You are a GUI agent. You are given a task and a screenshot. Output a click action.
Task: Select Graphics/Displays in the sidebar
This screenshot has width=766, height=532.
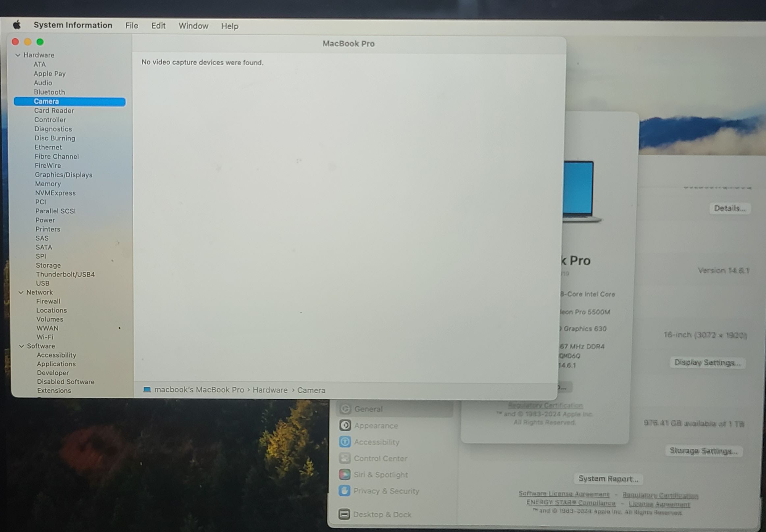coord(64,175)
